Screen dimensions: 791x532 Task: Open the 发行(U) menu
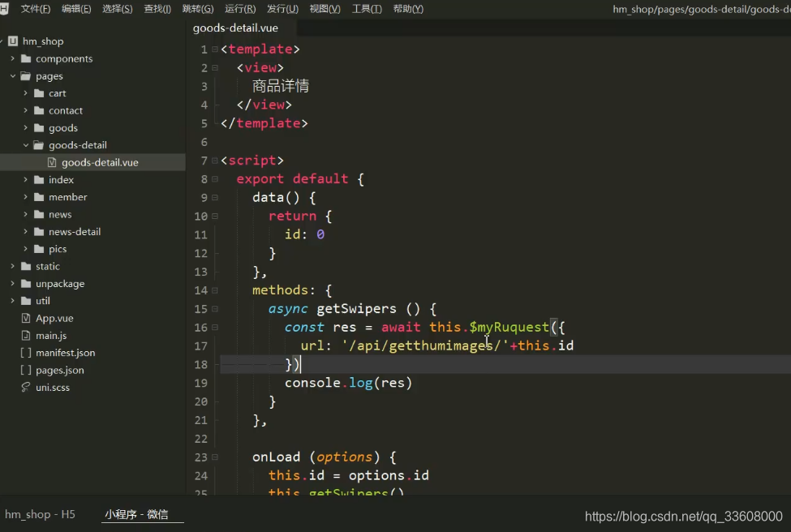(x=282, y=9)
